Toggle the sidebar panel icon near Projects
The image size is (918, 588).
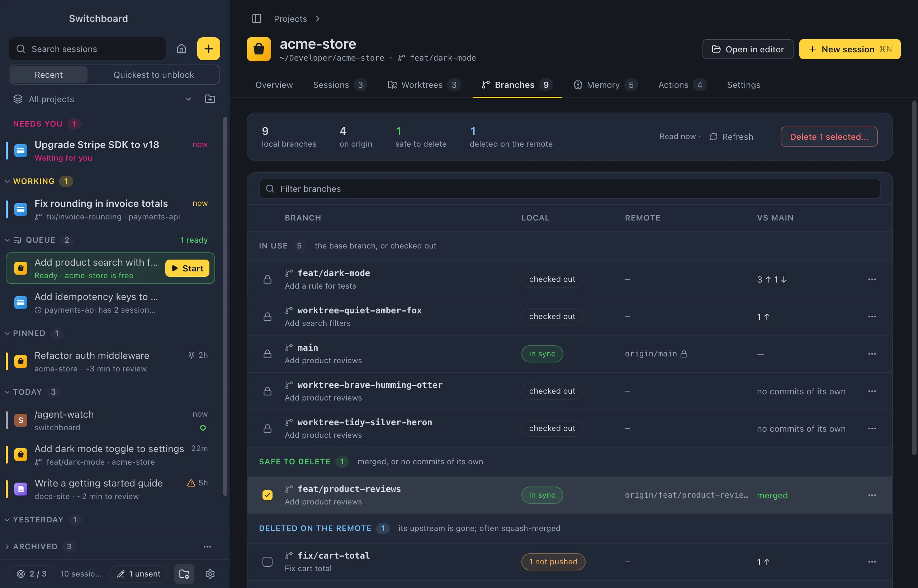pos(257,19)
